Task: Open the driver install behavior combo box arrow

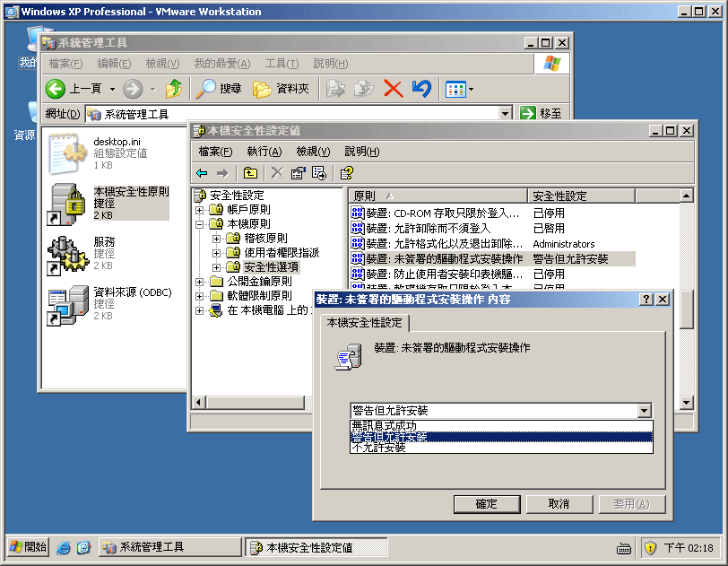Action: [x=644, y=411]
